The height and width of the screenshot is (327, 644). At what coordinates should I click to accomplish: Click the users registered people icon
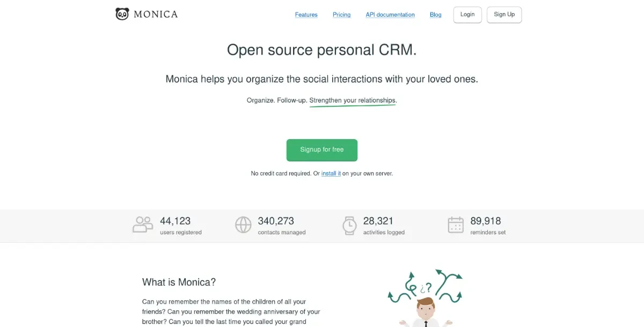click(x=143, y=224)
